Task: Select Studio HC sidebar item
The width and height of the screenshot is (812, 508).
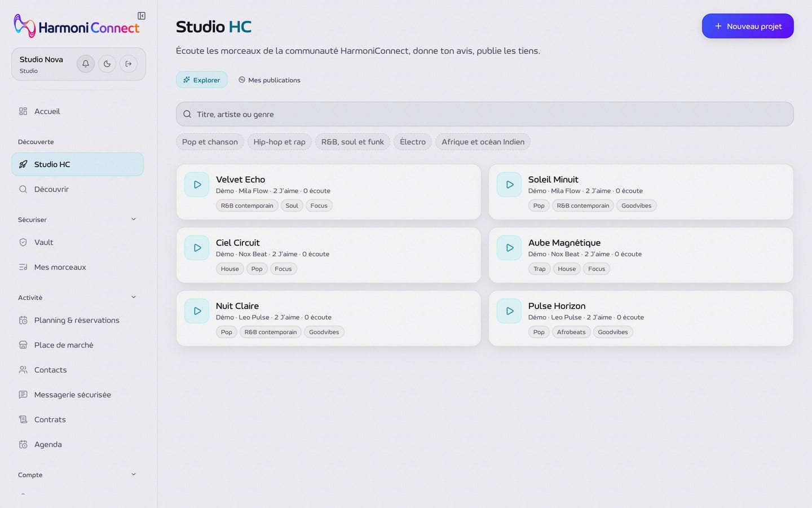Action: 77,164
